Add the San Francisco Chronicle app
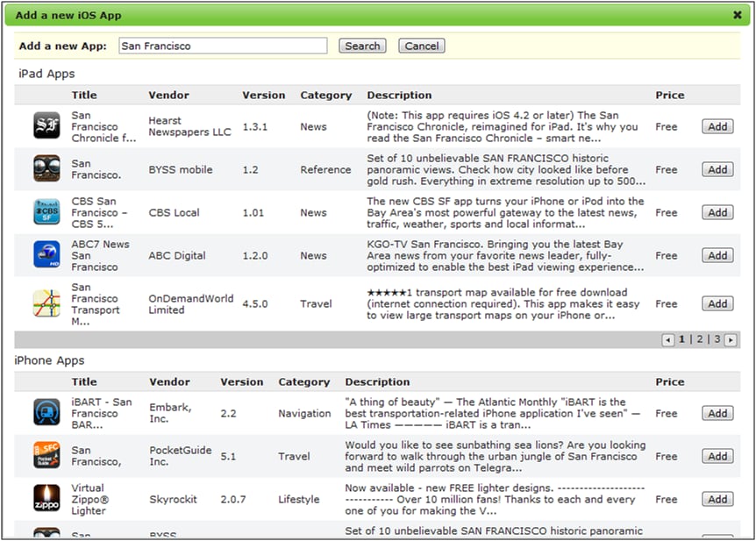This screenshot has width=756, height=541. click(x=717, y=126)
